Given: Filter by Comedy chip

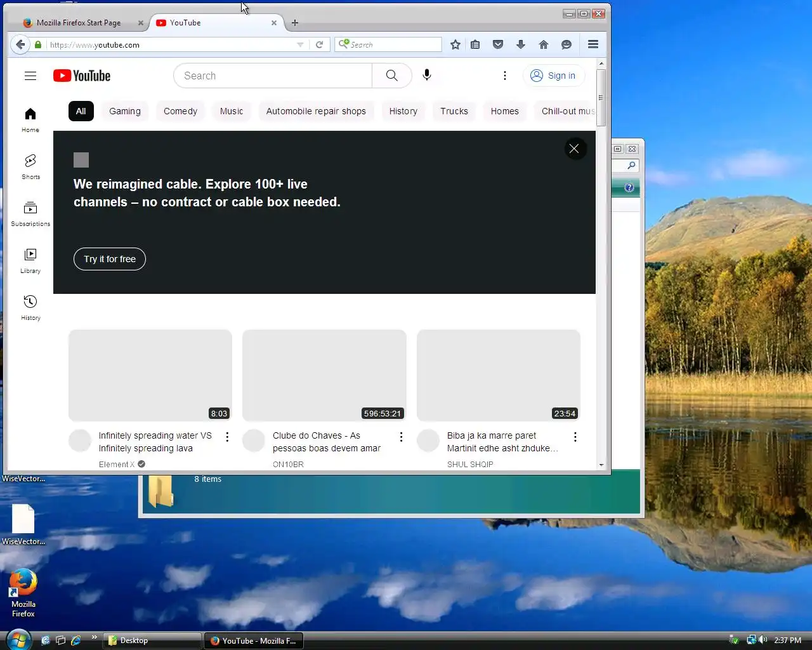Looking at the screenshot, I should point(180,111).
